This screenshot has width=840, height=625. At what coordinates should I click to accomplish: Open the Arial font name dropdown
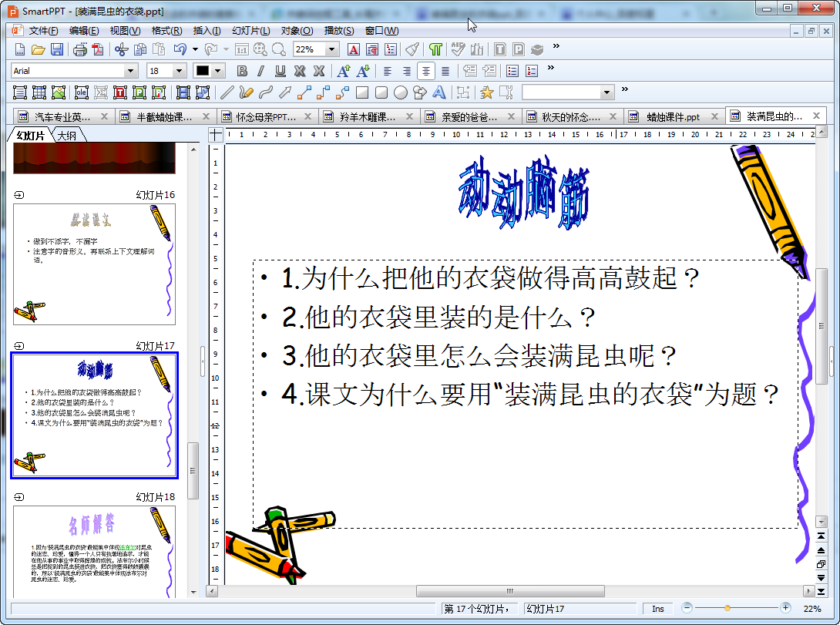tap(130, 71)
